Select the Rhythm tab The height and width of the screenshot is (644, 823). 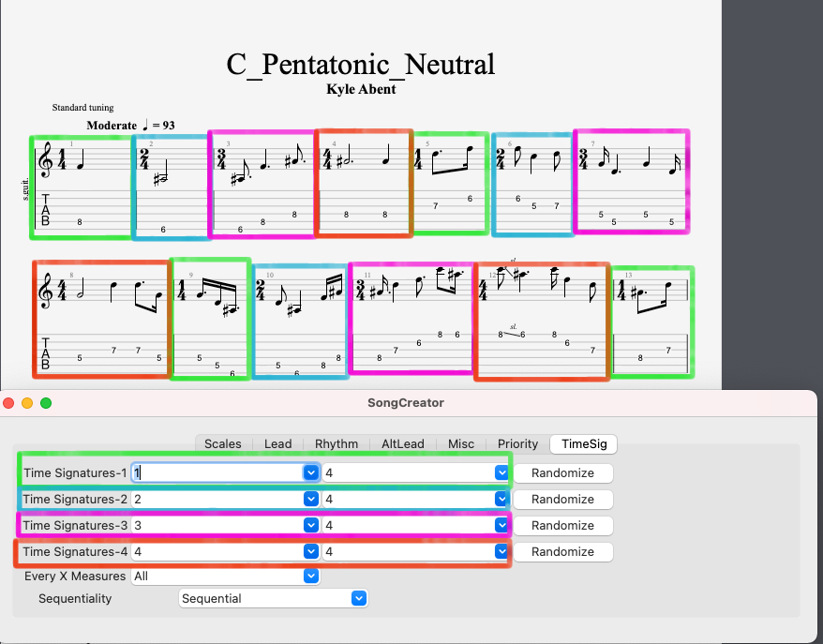pos(336,443)
